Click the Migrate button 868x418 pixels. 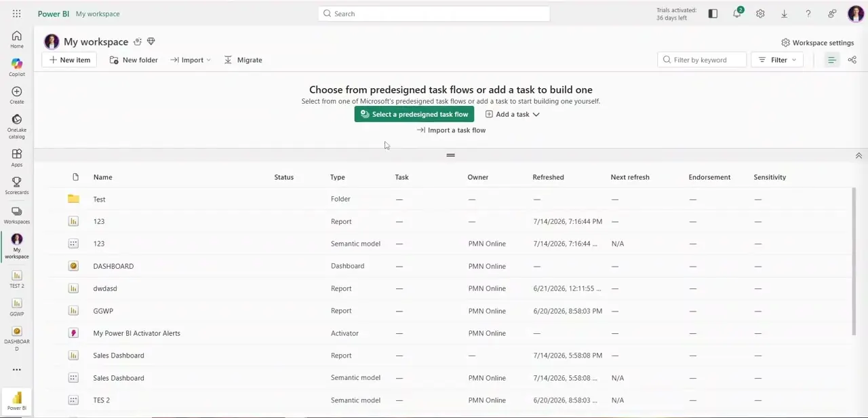pos(243,60)
